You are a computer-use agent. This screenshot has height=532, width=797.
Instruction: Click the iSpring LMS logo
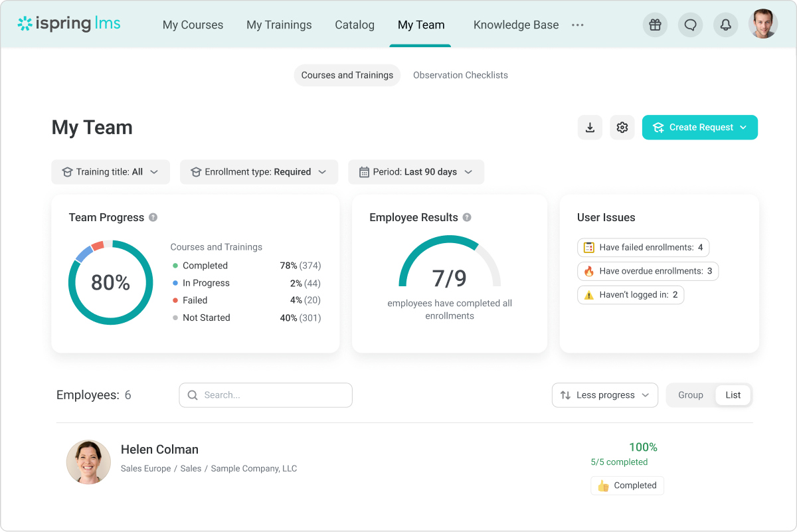69,24
